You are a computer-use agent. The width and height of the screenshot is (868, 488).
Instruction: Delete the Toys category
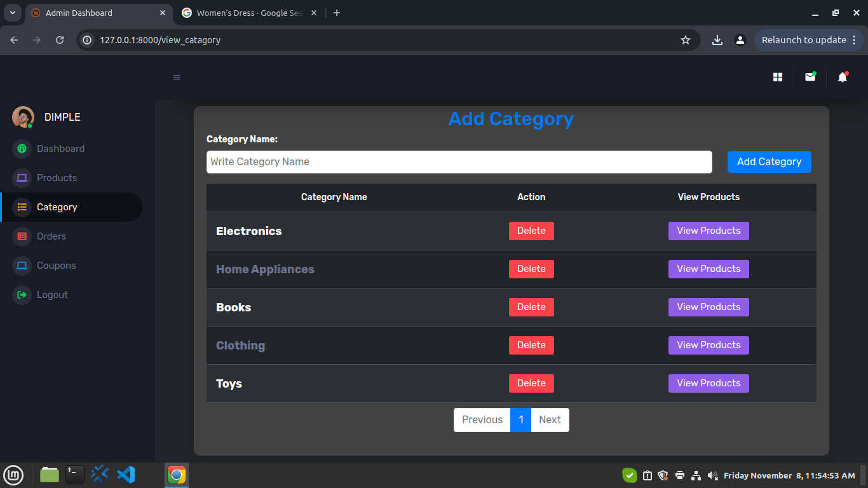[531, 383]
